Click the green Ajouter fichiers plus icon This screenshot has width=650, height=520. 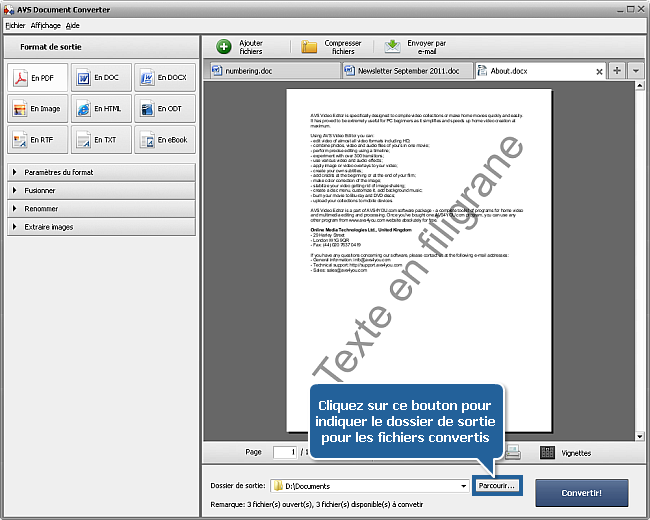(x=224, y=47)
